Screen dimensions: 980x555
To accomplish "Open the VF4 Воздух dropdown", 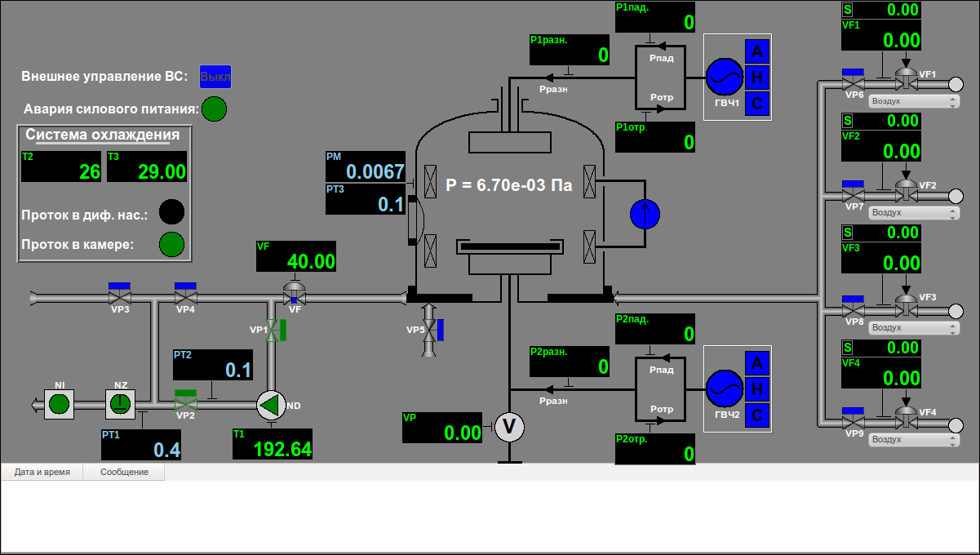I will tap(913, 439).
